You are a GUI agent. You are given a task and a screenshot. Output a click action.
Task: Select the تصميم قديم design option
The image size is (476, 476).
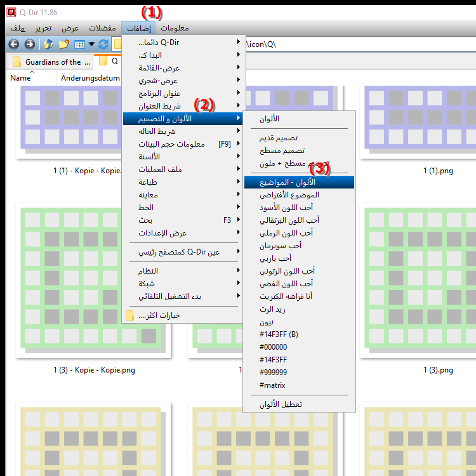pyautogui.click(x=299, y=138)
